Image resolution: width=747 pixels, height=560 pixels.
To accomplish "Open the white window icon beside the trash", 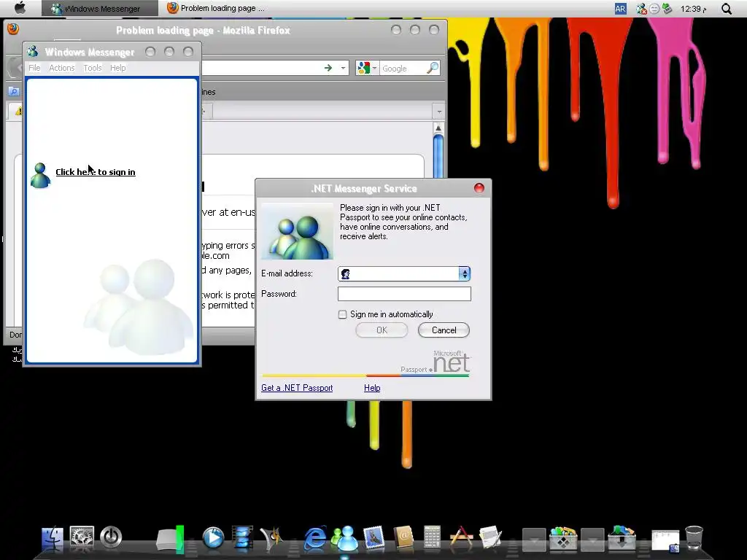I will (x=665, y=541).
